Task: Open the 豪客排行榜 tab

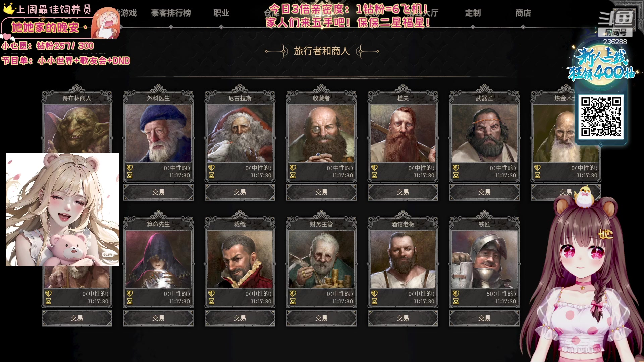Action: click(x=171, y=13)
